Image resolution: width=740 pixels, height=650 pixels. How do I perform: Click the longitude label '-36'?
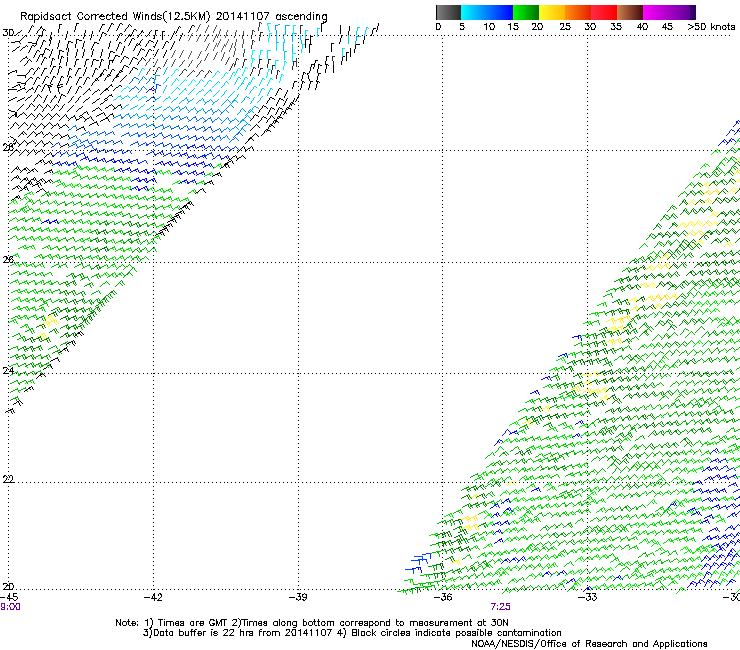pyautogui.click(x=443, y=597)
